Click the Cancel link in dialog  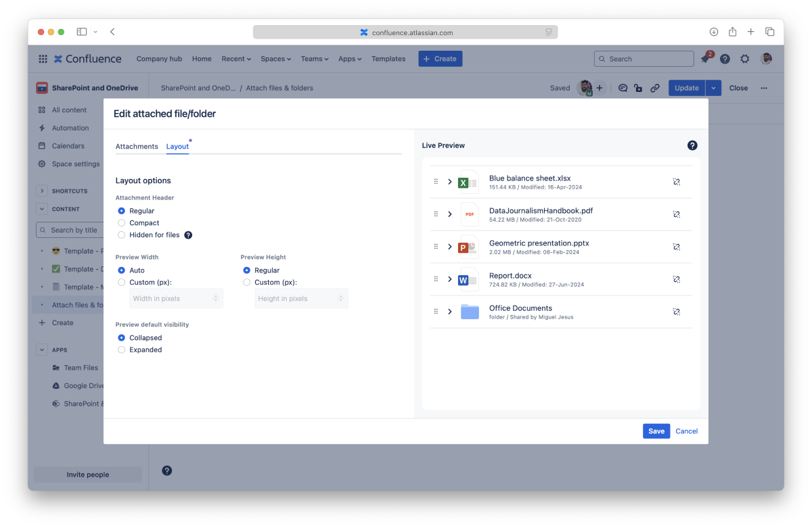686,431
